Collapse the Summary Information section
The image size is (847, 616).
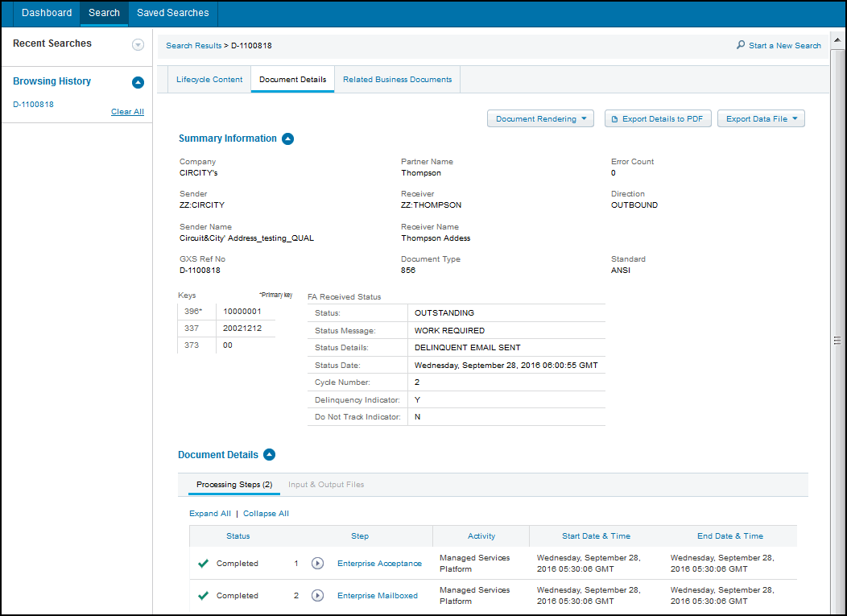tap(288, 138)
